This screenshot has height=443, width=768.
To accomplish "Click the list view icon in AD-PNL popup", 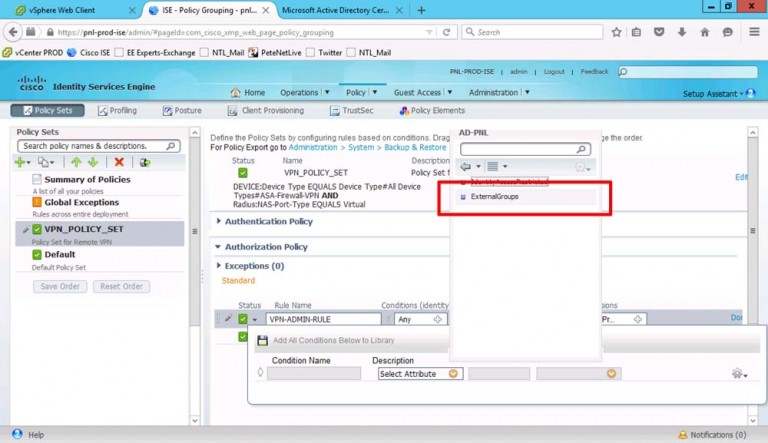I will click(x=493, y=167).
